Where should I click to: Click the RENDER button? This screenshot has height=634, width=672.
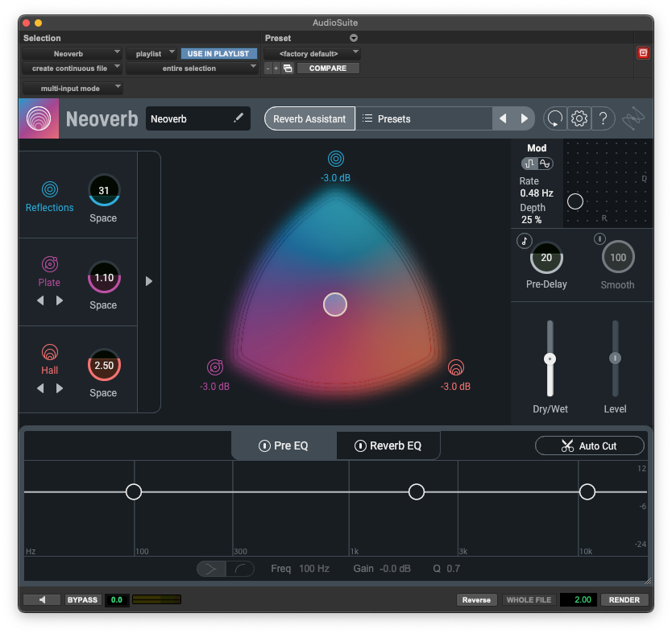tap(624, 599)
